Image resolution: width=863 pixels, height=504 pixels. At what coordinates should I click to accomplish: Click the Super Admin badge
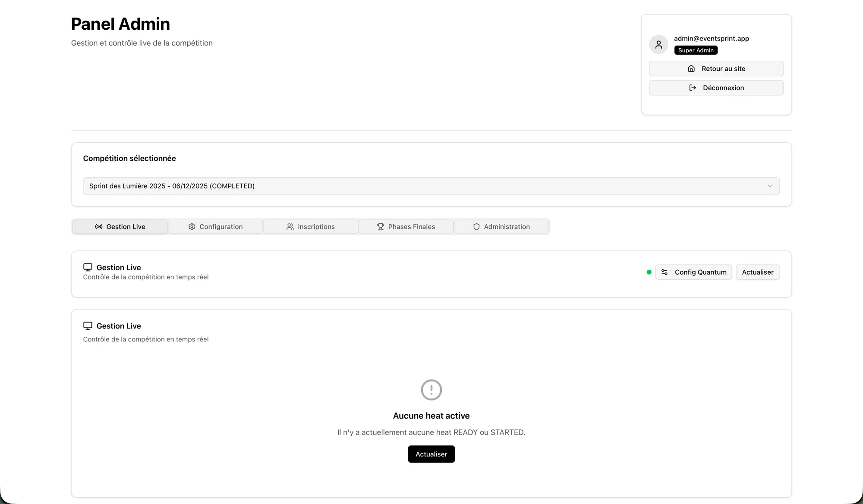pyautogui.click(x=696, y=50)
